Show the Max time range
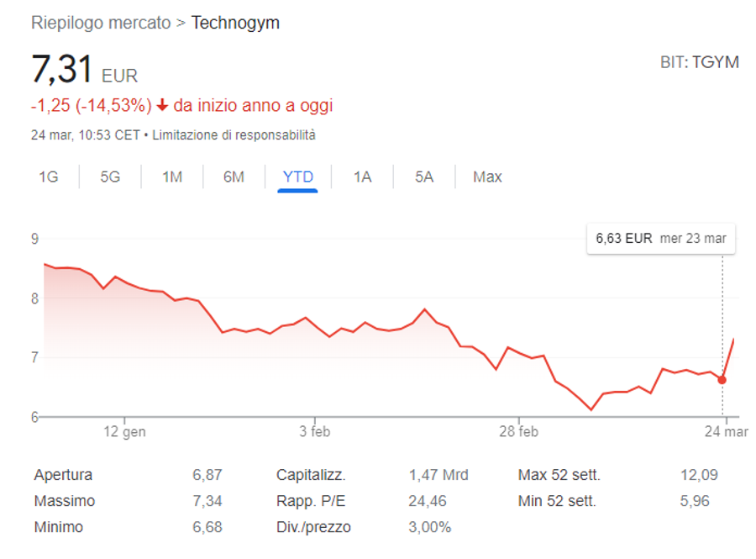Screen dimensions: 756x559 click(487, 177)
